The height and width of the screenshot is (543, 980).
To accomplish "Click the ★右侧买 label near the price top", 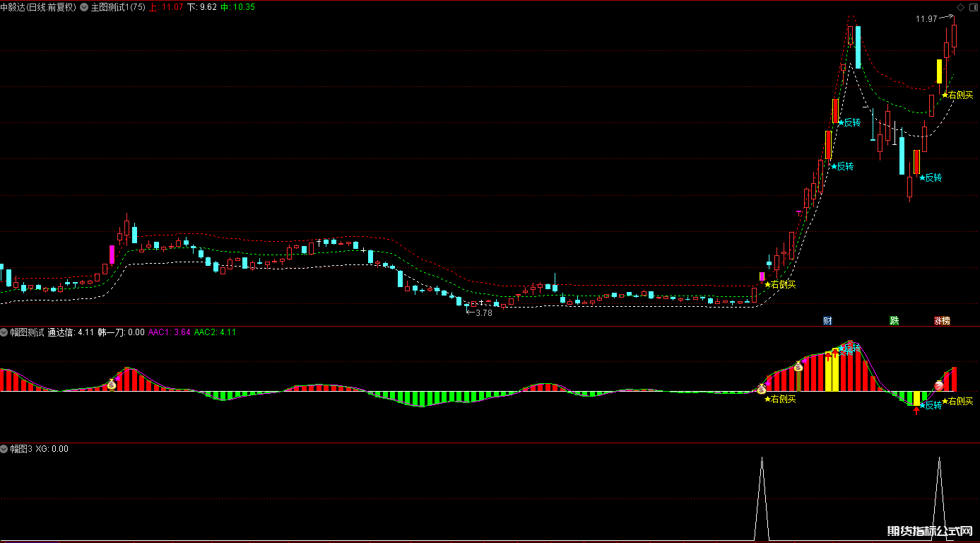I will (x=957, y=95).
